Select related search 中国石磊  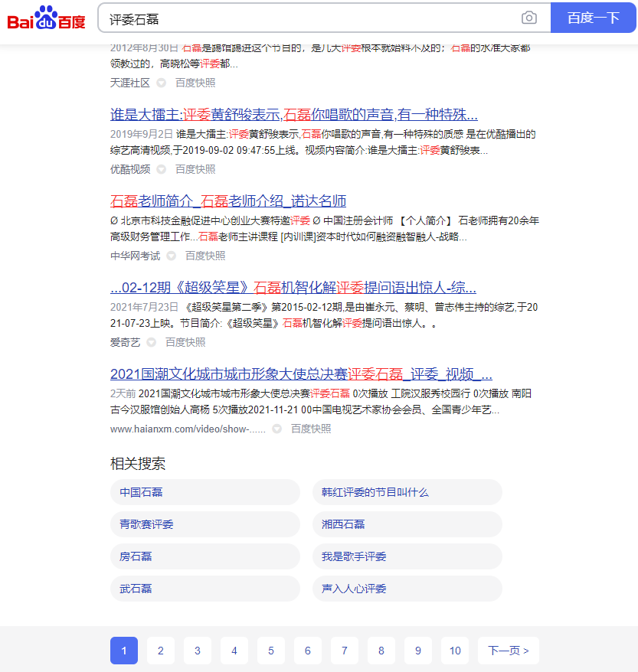click(x=205, y=492)
